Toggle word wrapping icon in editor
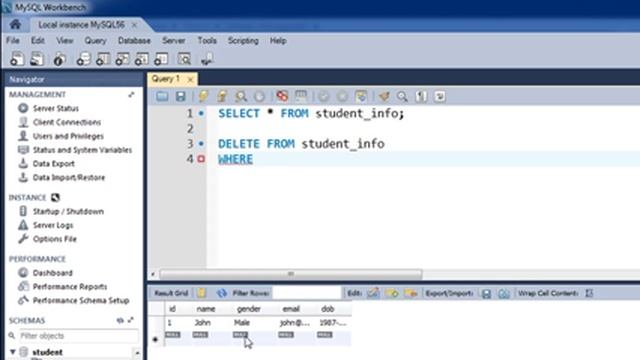This screenshot has height=360, width=640. (440, 96)
